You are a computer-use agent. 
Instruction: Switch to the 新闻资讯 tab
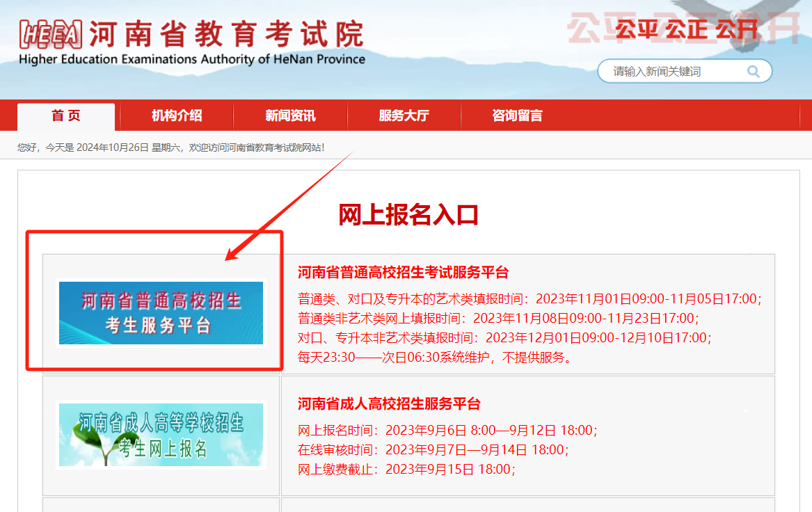click(289, 115)
